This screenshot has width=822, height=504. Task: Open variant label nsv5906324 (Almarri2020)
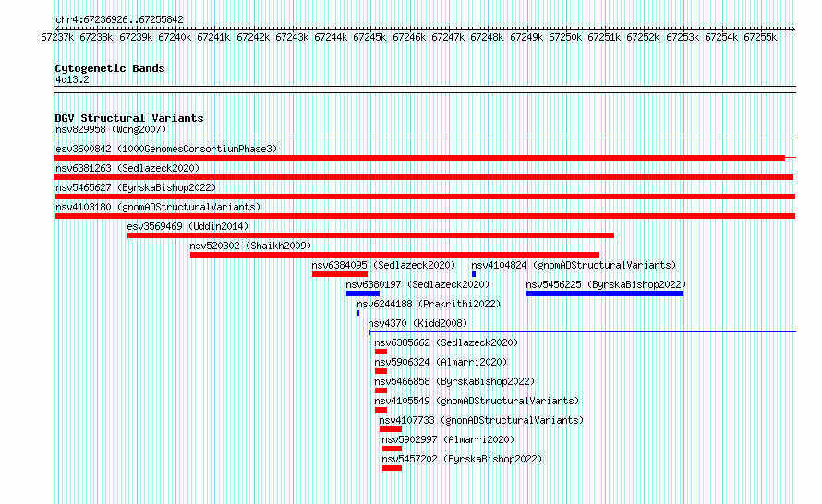pyautogui.click(x=441, y=362)
